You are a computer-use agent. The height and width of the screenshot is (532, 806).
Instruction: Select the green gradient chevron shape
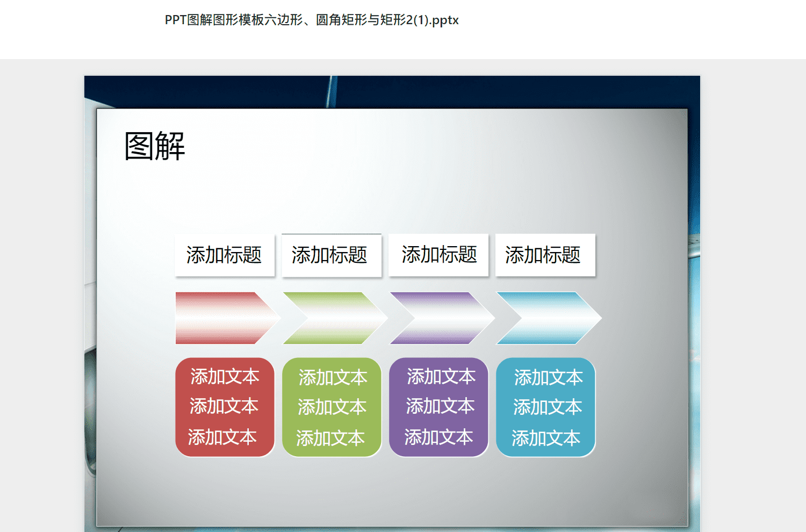[335, 318]
